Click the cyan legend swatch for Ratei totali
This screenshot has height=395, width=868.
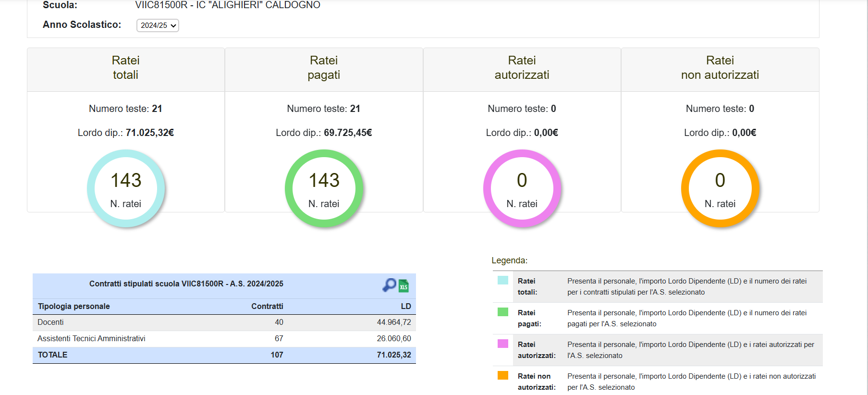[x=502, y=281]
